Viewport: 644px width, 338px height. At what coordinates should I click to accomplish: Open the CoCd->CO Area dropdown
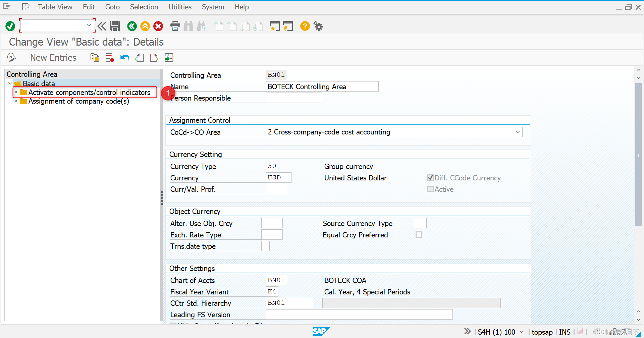pyautogui.click(x=518, y=132)
